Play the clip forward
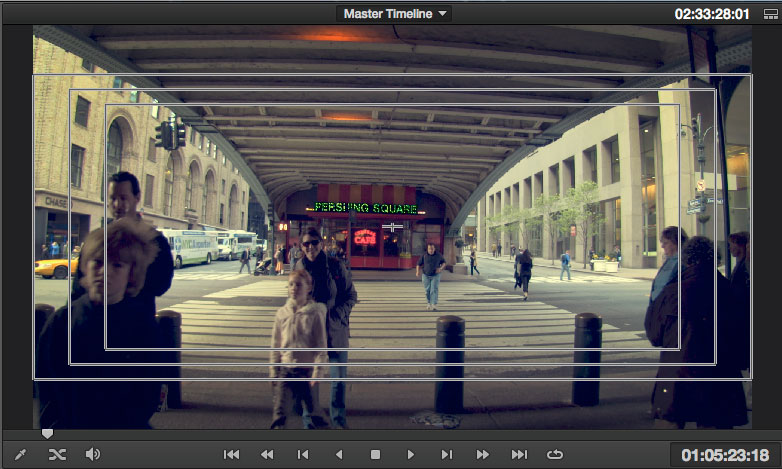This screenshot has width=782, height=469. tap(410, 454)
